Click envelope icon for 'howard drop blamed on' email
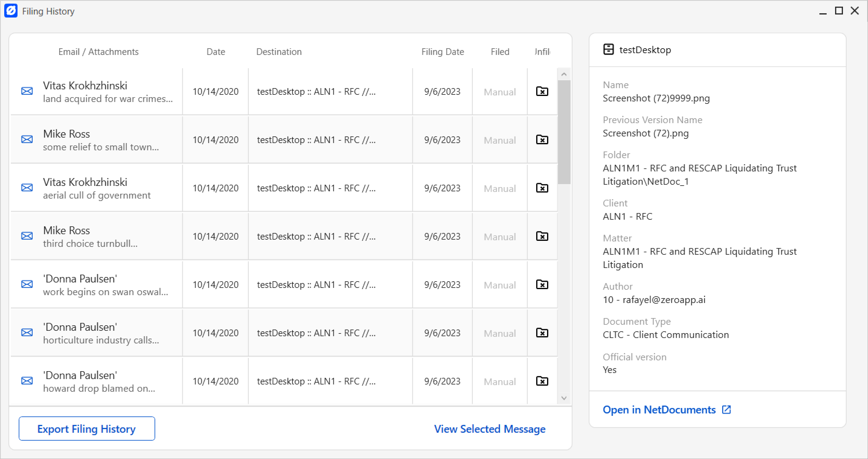 (x=27, y=381)
